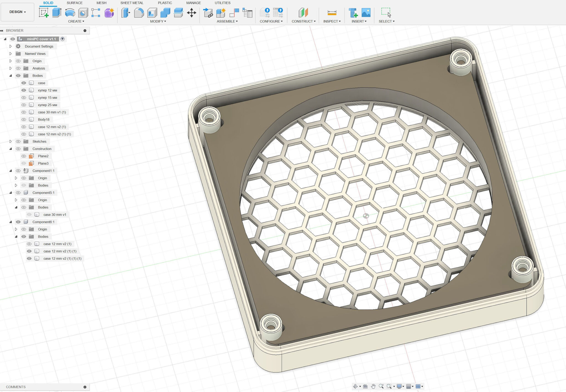Select body 'case 12 mm v2 (1) (1) (1)'
Image resolution: width=566 pixels, height=392 pixels.
pos(62,258)
